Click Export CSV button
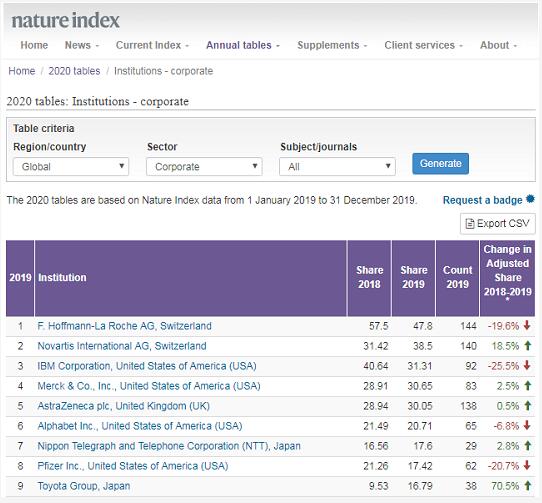Image resolution: width=542 pixels, height=503 pixels. [498, 224]
